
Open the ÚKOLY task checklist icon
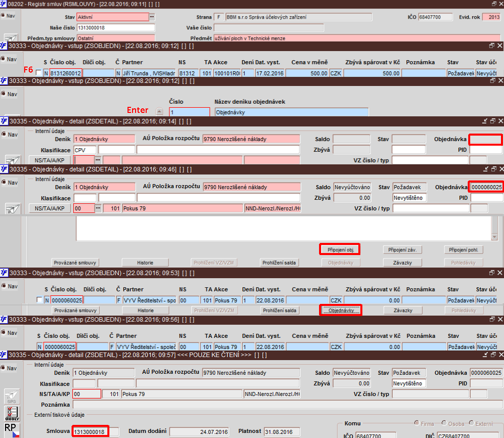click(12, 413)
